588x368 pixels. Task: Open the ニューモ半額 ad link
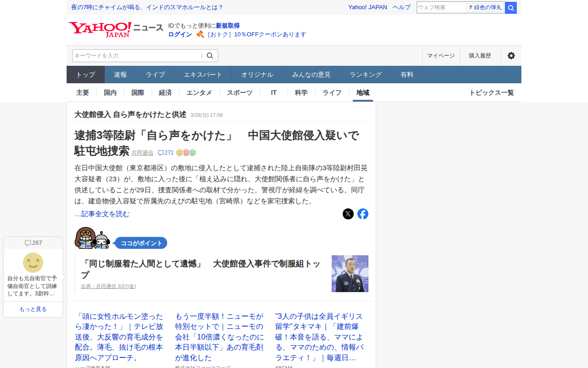coord(220,337)
